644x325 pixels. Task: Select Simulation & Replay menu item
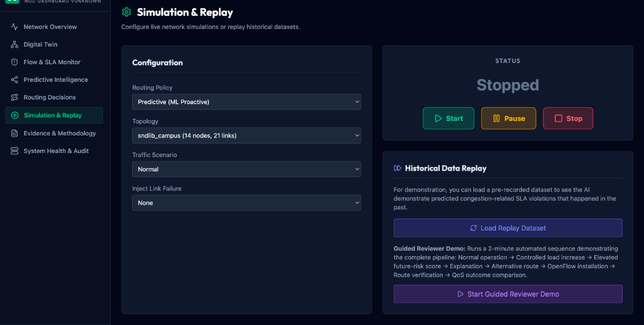pos(54,115)
